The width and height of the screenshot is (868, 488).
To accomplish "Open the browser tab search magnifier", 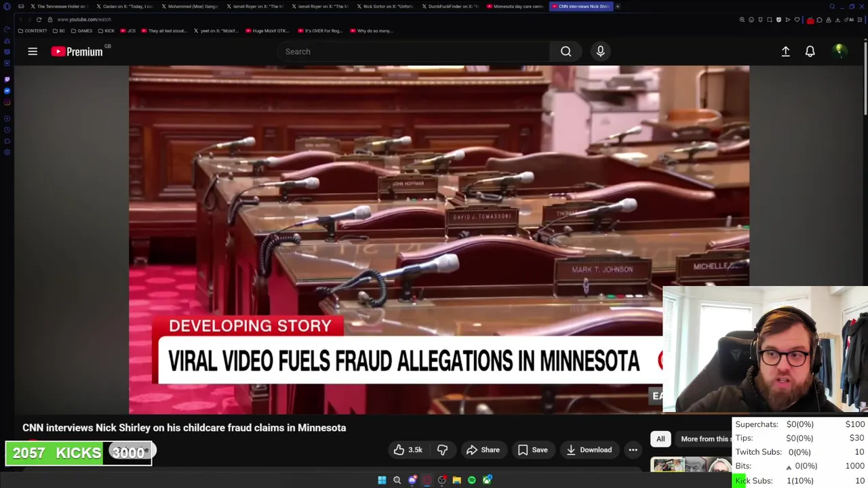I will coord(832,7).
